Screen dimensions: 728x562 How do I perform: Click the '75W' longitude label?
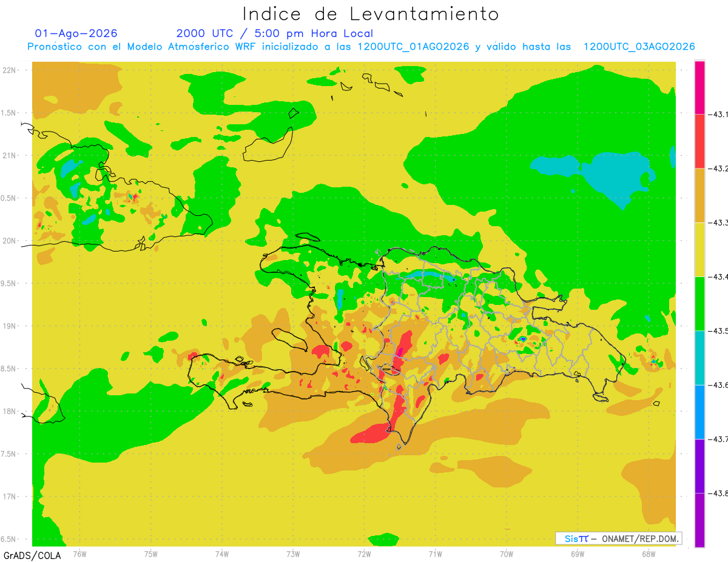pos(150,554)
